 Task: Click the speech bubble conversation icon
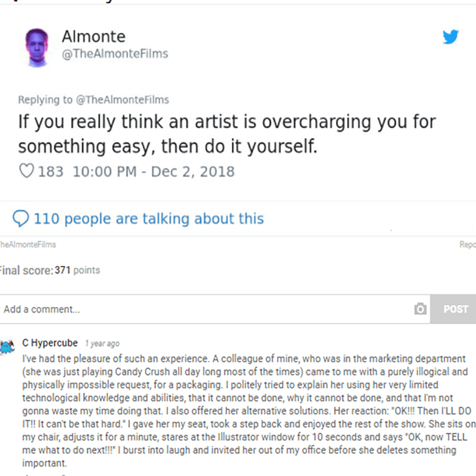pos(20,219)
